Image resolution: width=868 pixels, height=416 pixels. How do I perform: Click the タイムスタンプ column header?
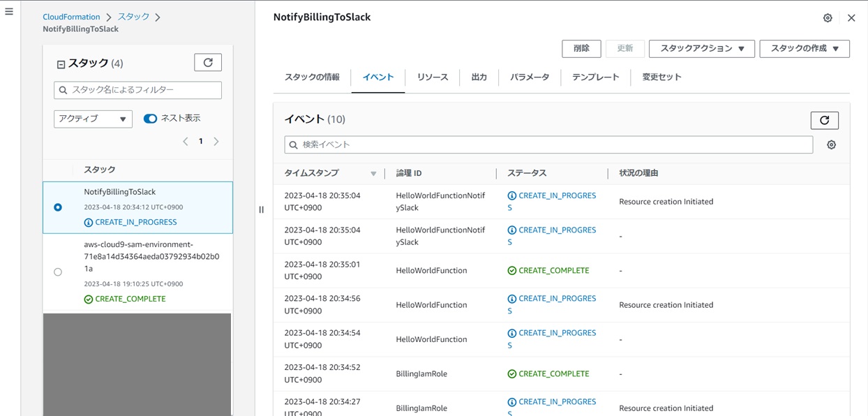click(x=311, y=173)
